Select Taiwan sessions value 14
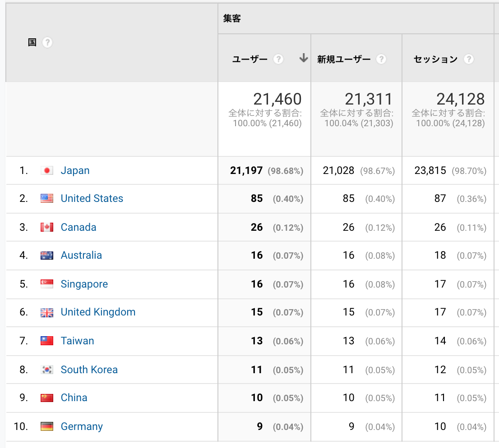The image size is (499, 448). [440, 341]
